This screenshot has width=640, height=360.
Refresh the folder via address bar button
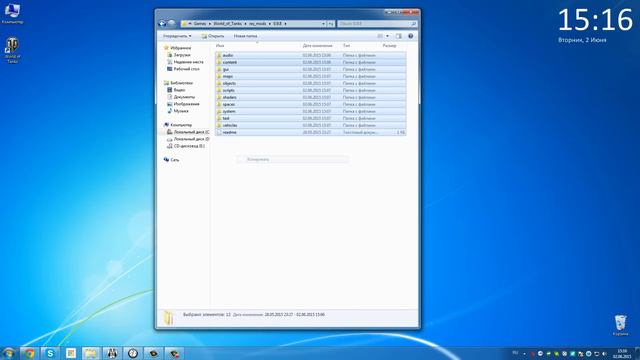(x=331, y=24)
